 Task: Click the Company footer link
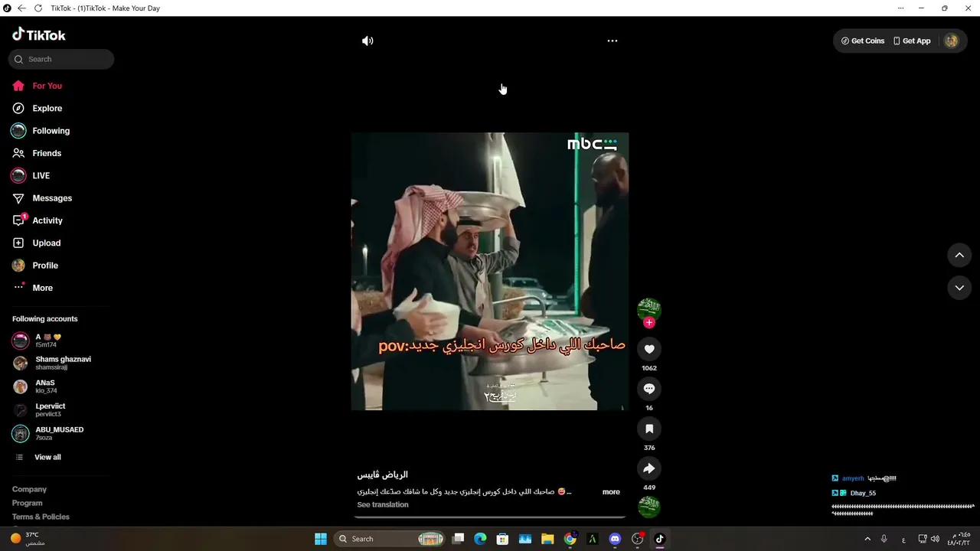coord(29,489)
